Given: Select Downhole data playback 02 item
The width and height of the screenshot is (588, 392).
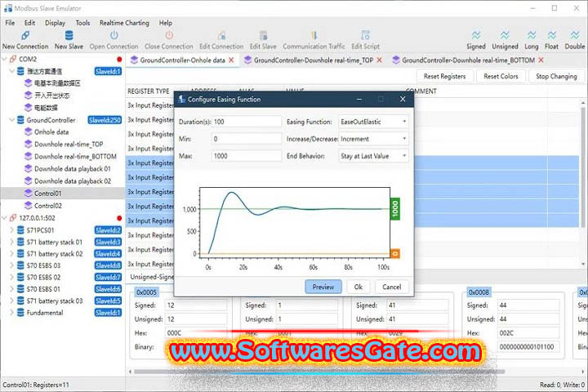Looking at the screenshot, I should (x=73, y=181).
